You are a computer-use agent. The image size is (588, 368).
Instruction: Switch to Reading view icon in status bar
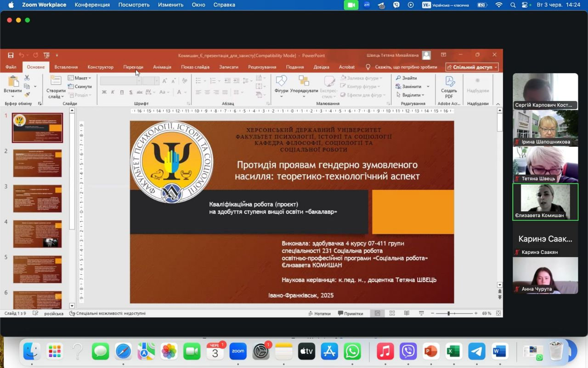click(x=407, y=313)
